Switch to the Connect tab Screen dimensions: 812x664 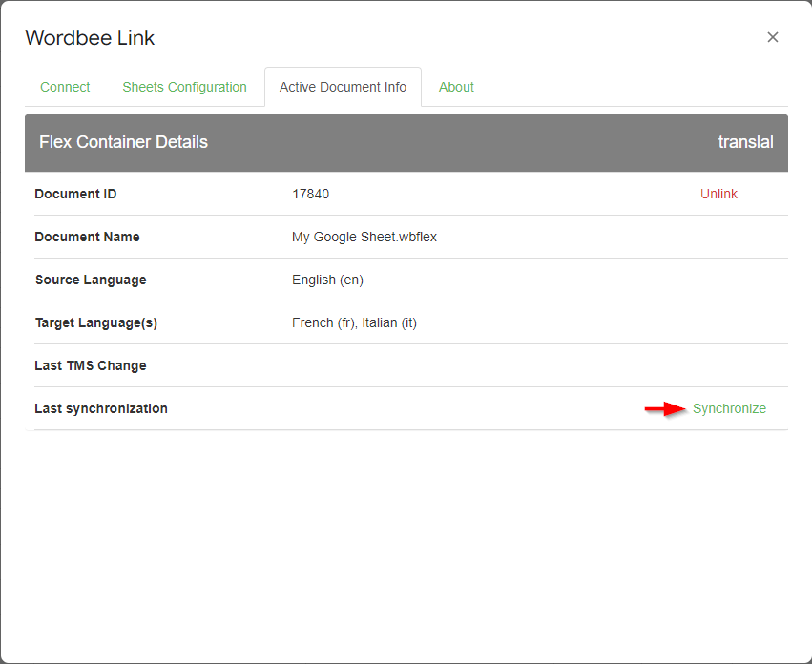[65, 87]
